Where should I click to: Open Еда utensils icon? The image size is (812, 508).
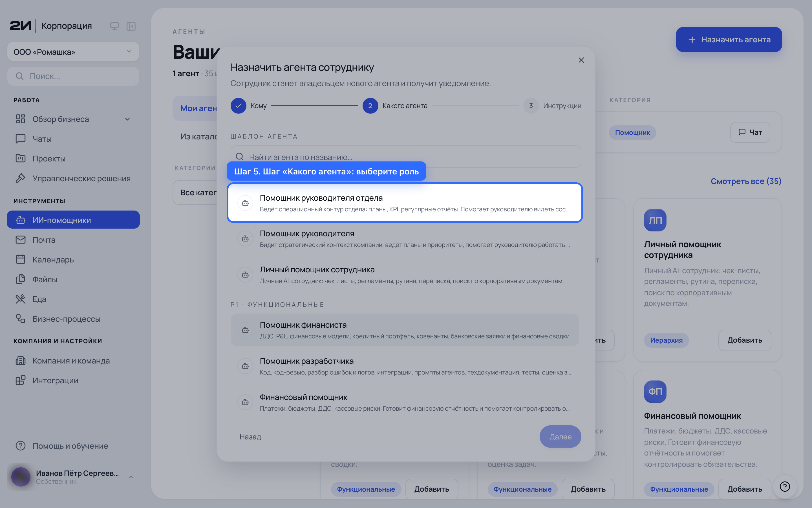(21, 299)
